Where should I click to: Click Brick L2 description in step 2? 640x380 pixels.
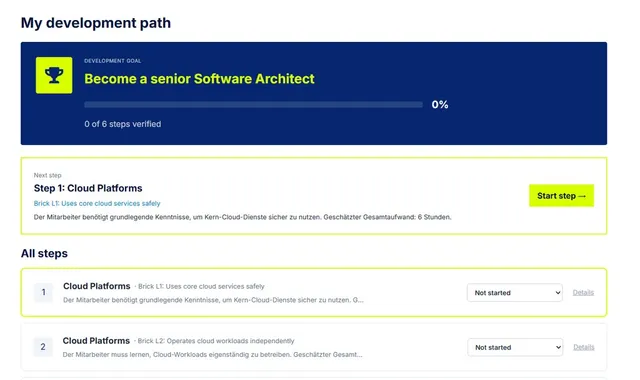(x=216, y=341)
